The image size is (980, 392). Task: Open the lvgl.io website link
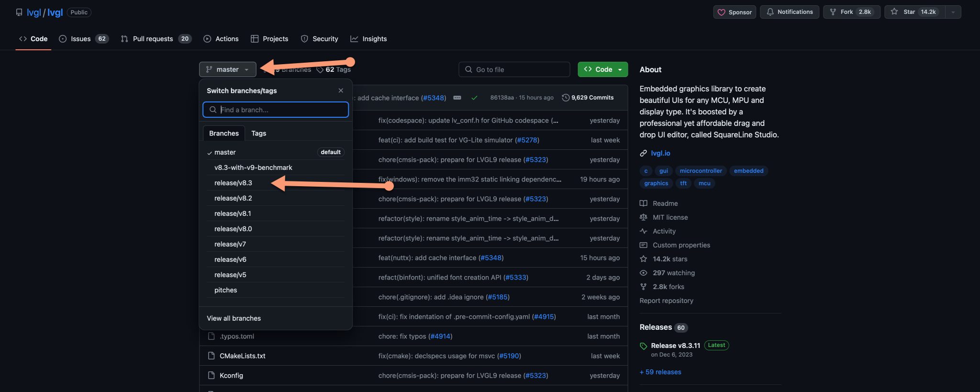point(660,153)
